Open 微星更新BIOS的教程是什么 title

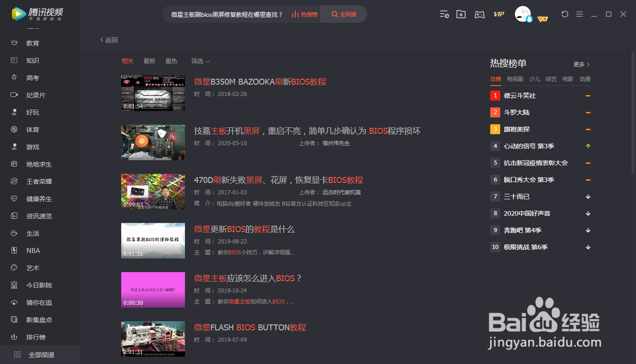pos(244,229)
